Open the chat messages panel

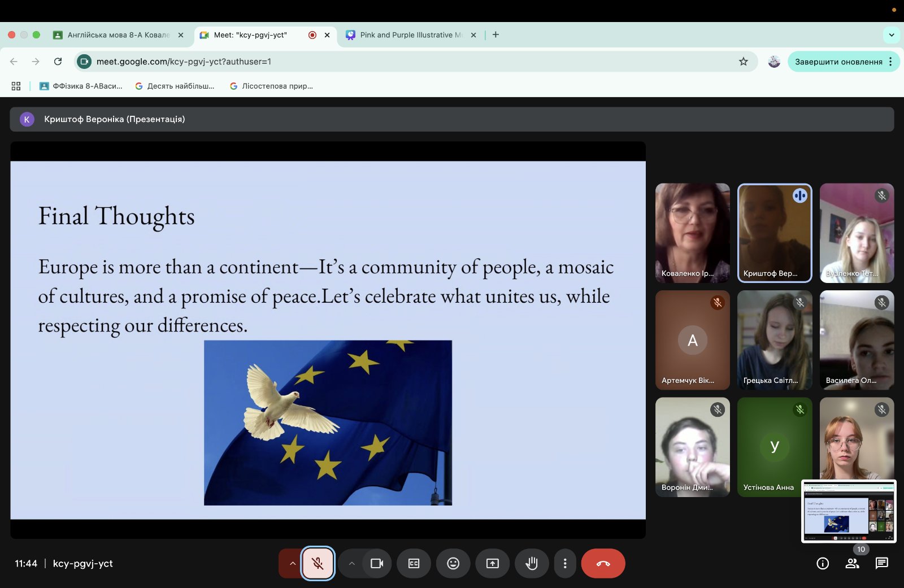pos(881,563)
